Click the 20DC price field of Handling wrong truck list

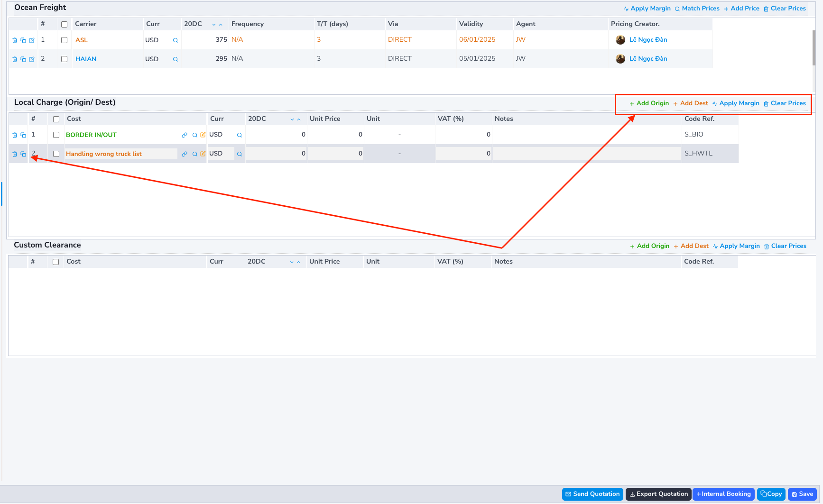277,153
